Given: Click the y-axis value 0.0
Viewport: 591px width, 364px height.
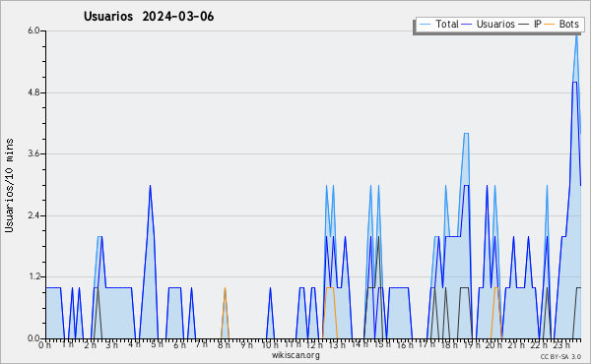Looking at the screenshot, I should pyautogui.click(x=33, y=338).
